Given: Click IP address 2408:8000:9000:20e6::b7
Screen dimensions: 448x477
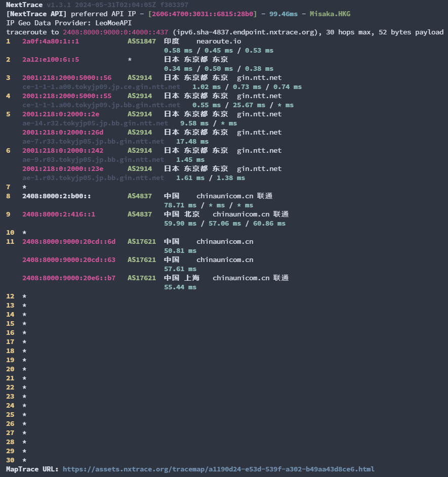Looking at the screenshot, I should click(69, 278).
